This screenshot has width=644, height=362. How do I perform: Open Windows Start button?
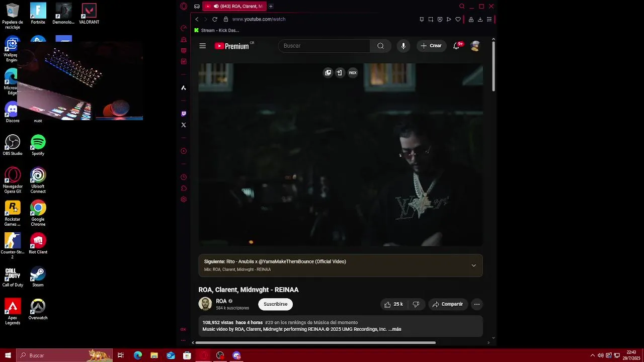pyautogui.click(x=8, y=355)
